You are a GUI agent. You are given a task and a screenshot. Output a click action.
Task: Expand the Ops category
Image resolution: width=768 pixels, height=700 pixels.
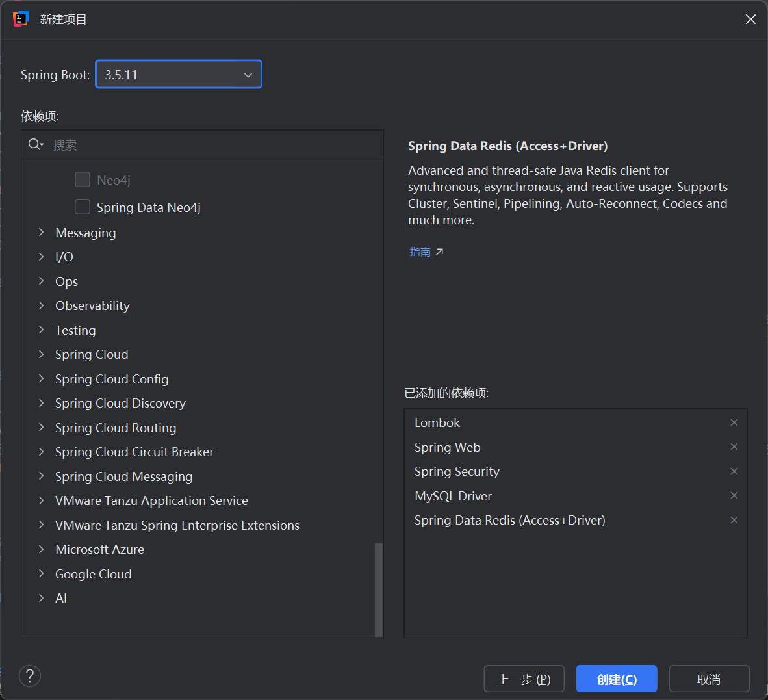pos(41,281)
